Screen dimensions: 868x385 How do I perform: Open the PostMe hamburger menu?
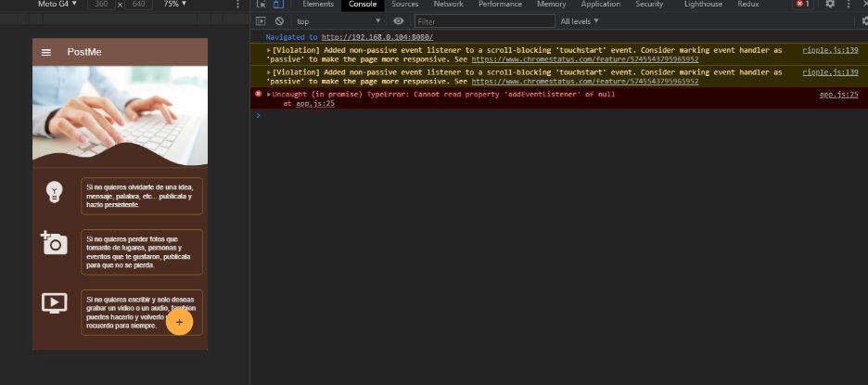pyautogui.click(x=46, y=52)
